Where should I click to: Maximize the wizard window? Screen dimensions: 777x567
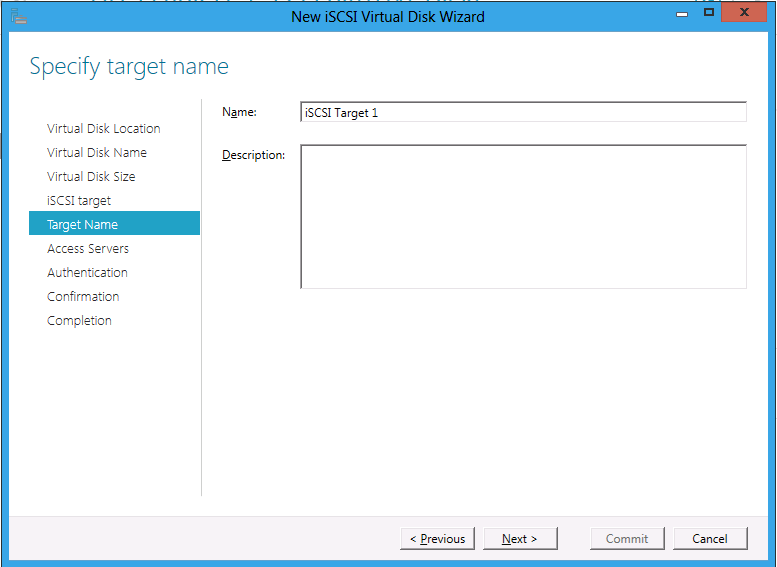pos(709,12)
